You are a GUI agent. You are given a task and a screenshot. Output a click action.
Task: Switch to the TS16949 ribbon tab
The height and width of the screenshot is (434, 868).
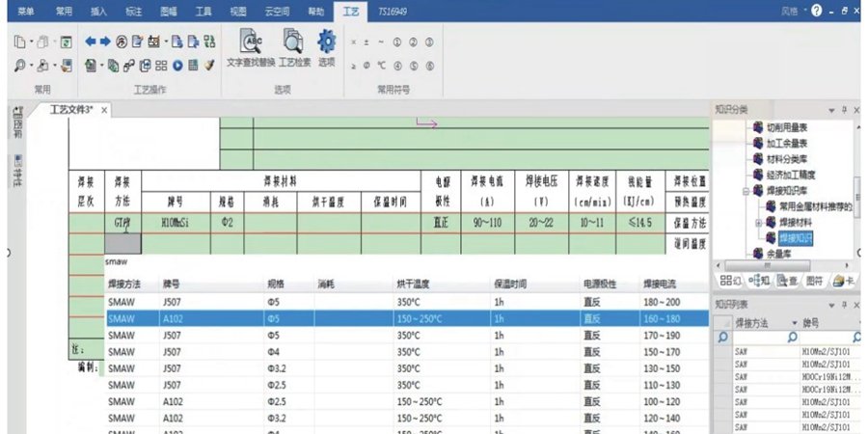point(393,11)
